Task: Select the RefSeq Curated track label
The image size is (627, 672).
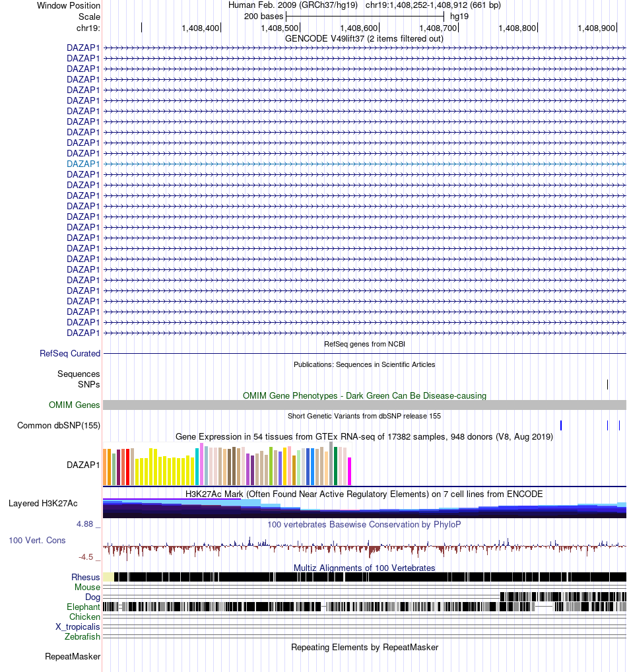Action: coord(70,354)
